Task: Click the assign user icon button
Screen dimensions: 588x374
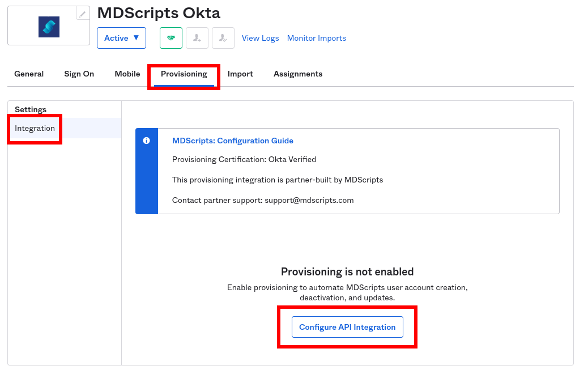Action: 197,38
